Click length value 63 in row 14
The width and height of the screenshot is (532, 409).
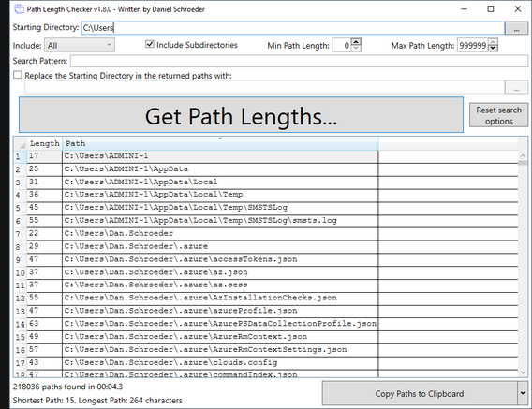point(44,324)
